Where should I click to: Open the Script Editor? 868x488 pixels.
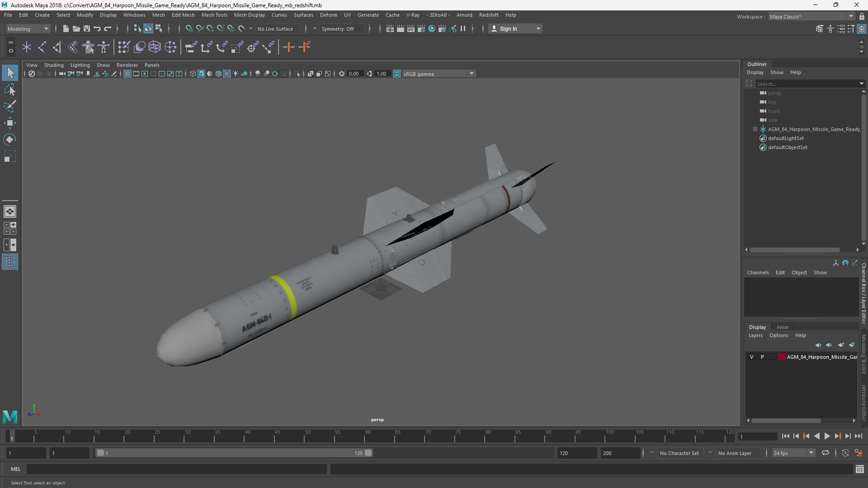tap(859, 469)
